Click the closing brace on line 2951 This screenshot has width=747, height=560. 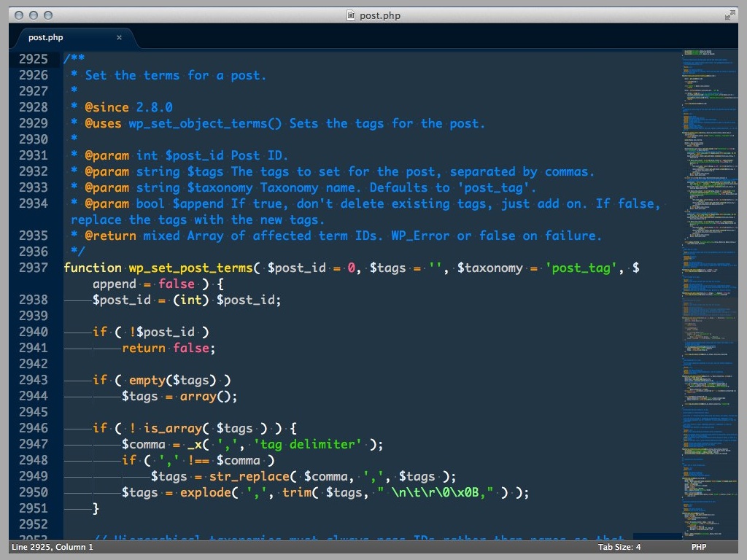coord(96,508)
